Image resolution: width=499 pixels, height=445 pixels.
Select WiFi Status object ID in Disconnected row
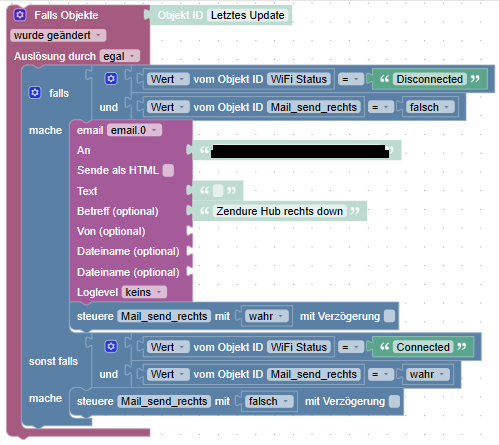299,79
